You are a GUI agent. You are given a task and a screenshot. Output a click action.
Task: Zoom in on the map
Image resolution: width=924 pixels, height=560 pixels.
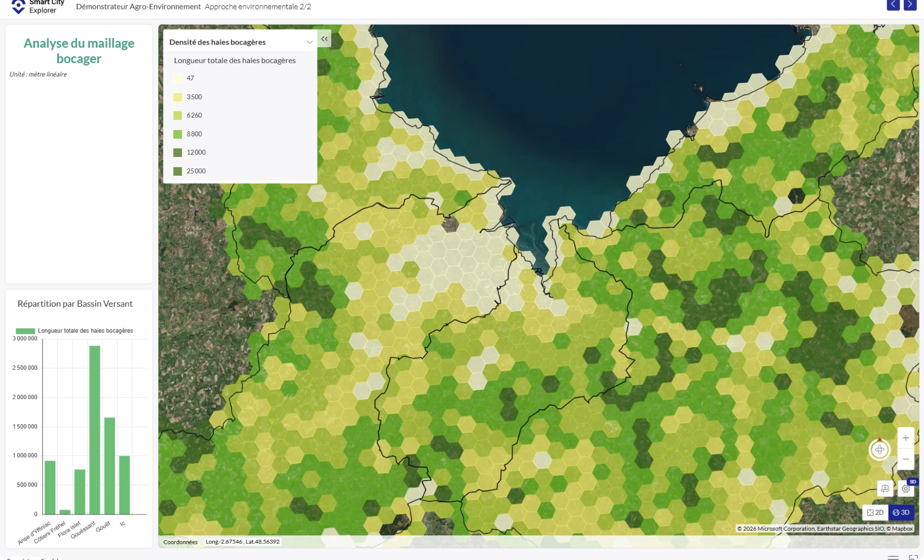(906, 438)
